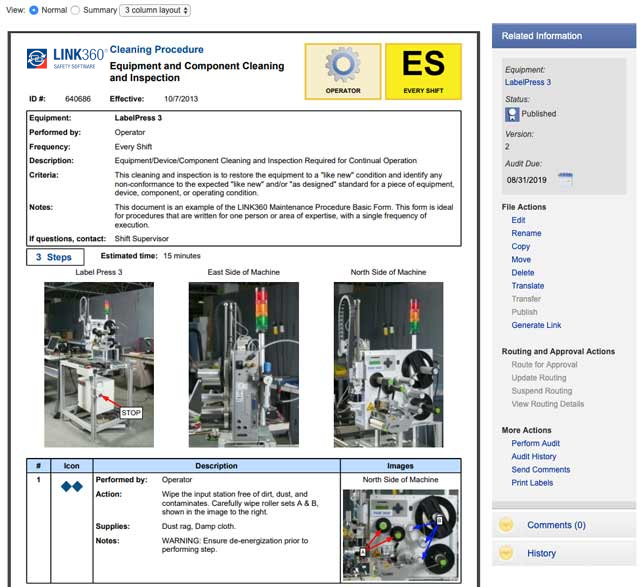Click the Published status icon
This screenshot has height=587, width=640.
(x=512, y=114)
